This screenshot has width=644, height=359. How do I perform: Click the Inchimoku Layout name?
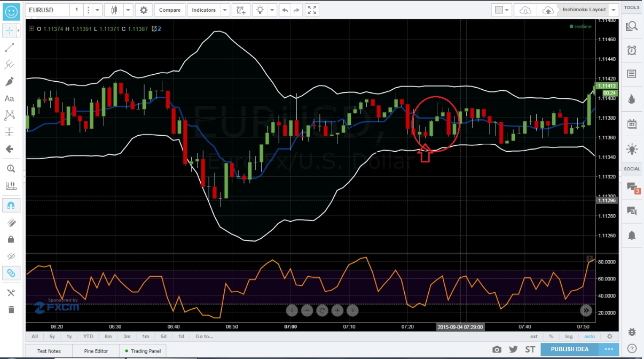584,10
